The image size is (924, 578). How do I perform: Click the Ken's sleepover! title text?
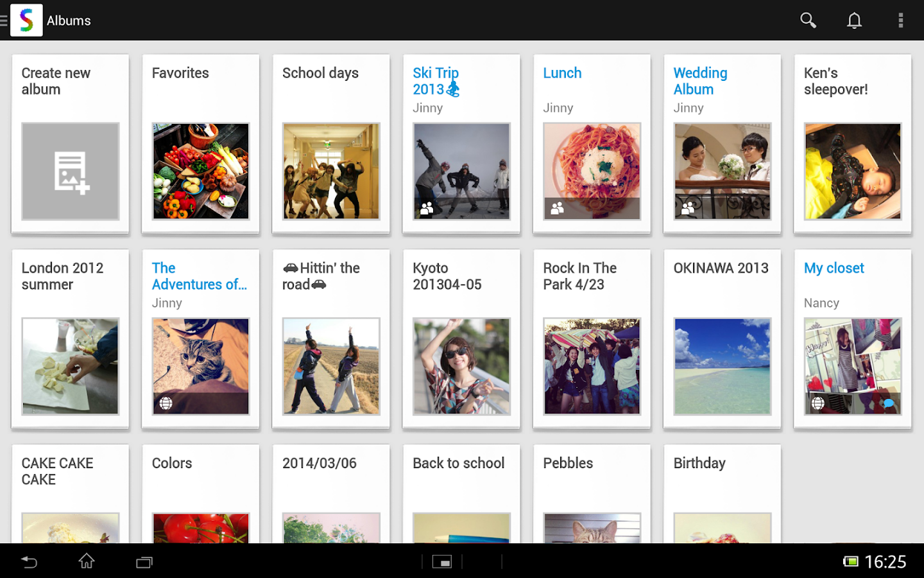(835, 81)
